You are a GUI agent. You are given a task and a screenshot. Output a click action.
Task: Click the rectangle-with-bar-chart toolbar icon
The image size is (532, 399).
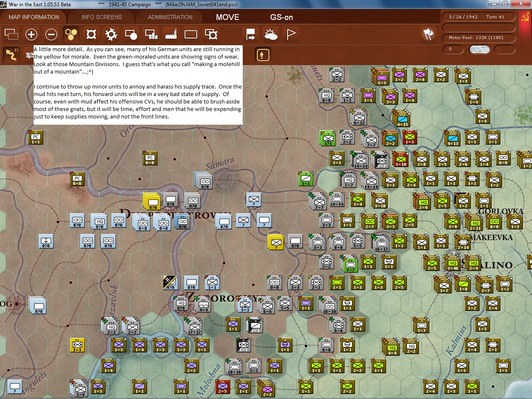point(151,34)
